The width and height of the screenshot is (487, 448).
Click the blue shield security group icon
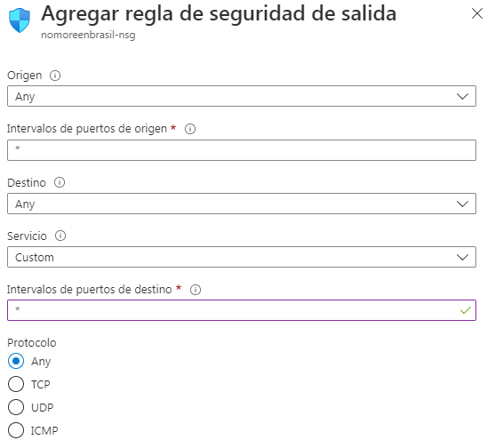[x=20, y=20]
